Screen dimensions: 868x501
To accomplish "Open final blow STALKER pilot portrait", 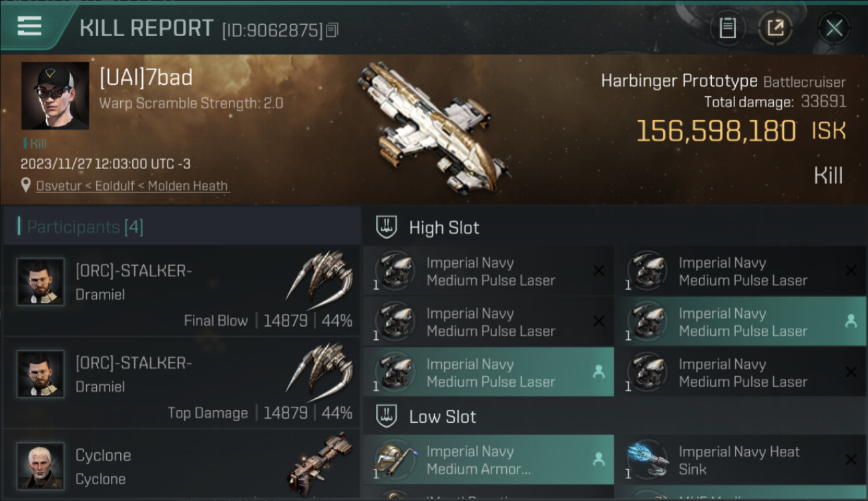I will point(41,282).
